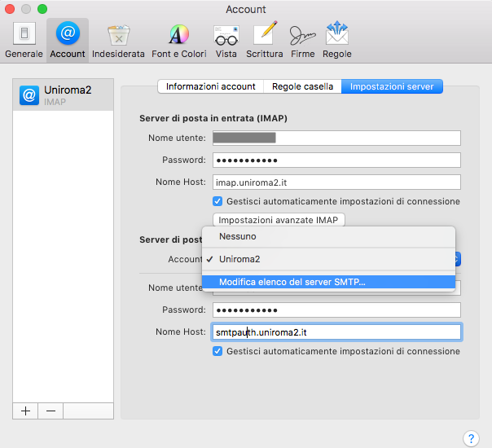492x448 pixels.
Task: Open Font e Colori preferences
Action: point(179,40)
